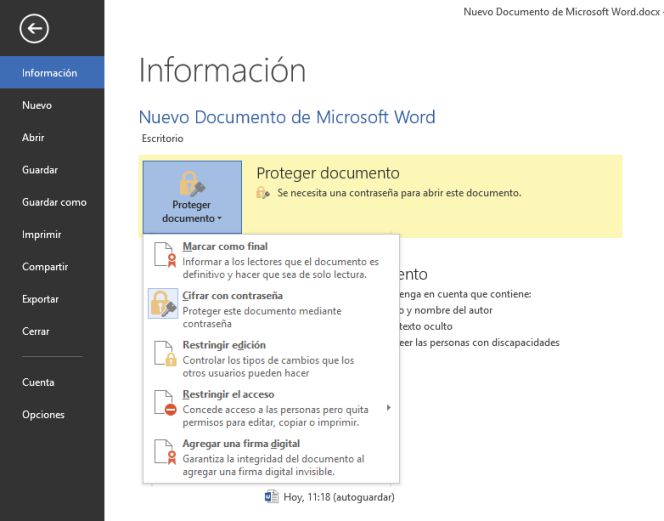Click the Marcar como final document ribbon icon
This screenshot has width=664, height=521.
[x=165, y=255]
